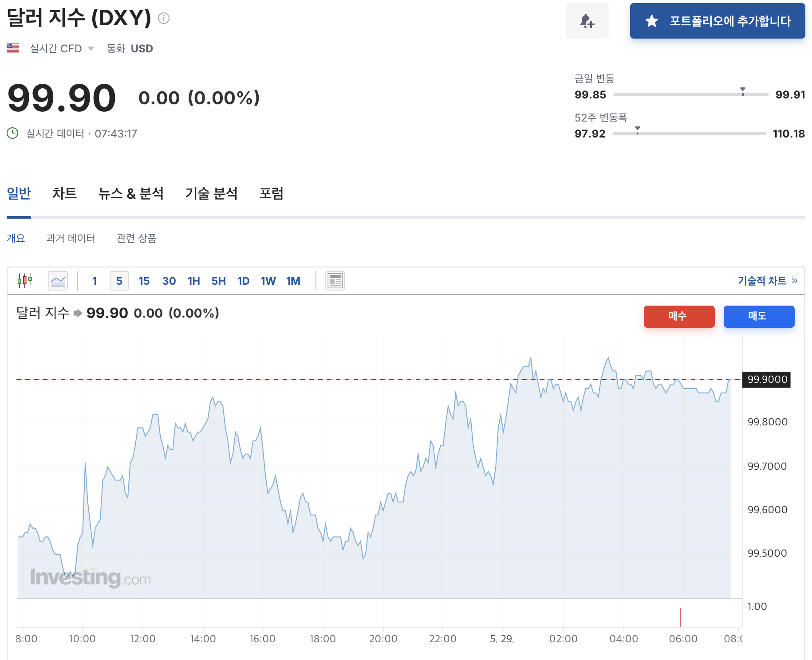Click the US flag icon

point(13,48)
